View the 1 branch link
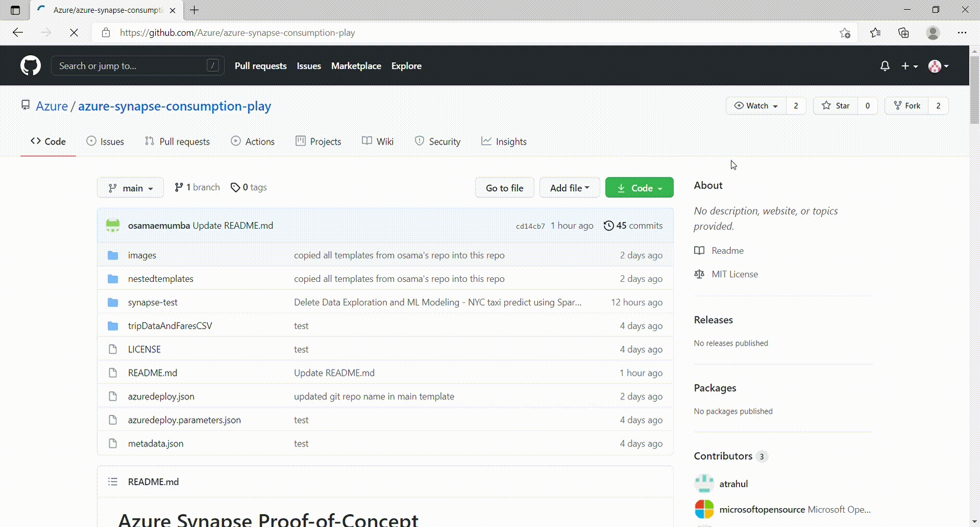This screenshot has height=527, width=980. point(197,187)
